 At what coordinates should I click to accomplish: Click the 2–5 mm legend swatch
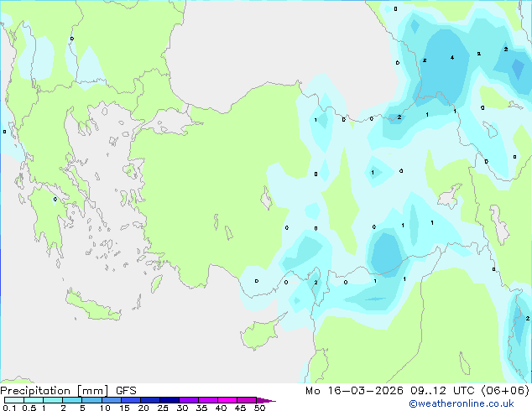72,400
